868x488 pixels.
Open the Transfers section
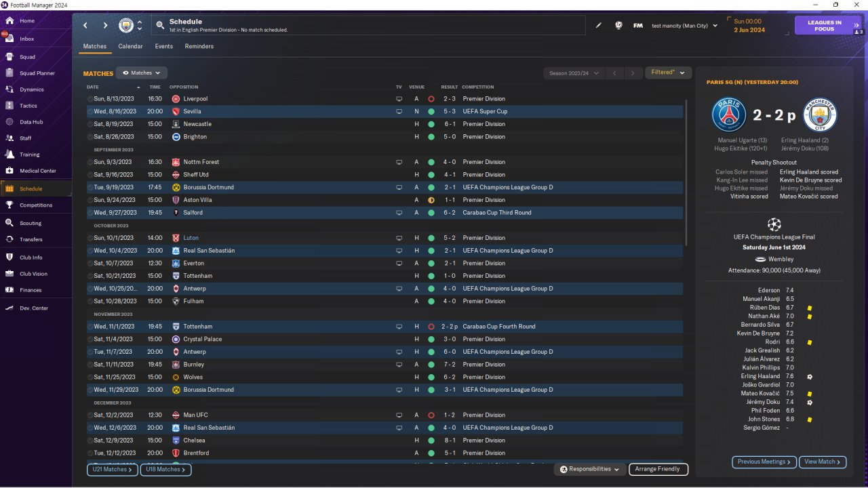(31, 239)
